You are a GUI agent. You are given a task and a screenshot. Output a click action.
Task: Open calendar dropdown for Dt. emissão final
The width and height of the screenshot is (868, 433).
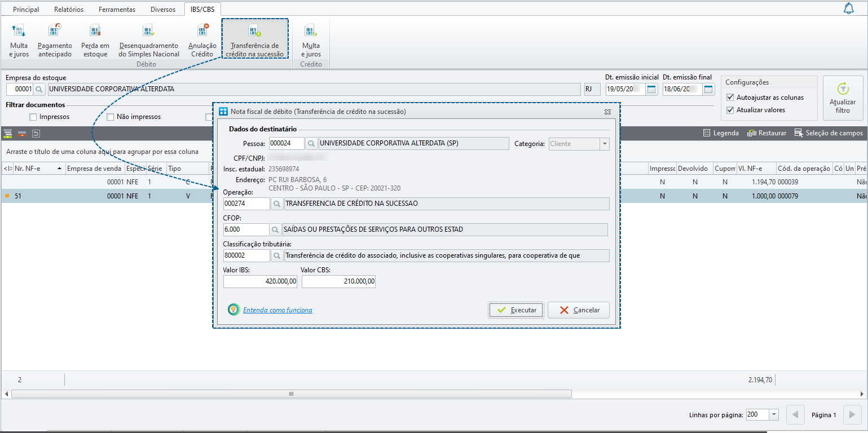click(x=709, y=89)
